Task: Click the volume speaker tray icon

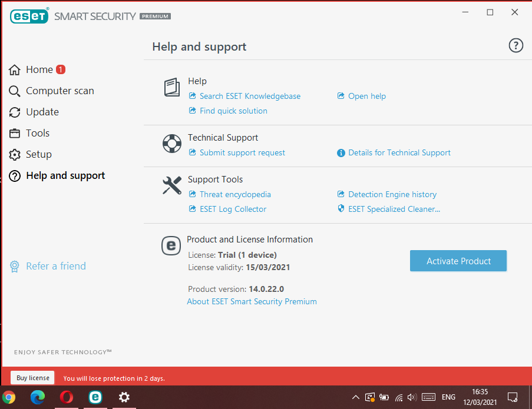Action: (412, 397)
